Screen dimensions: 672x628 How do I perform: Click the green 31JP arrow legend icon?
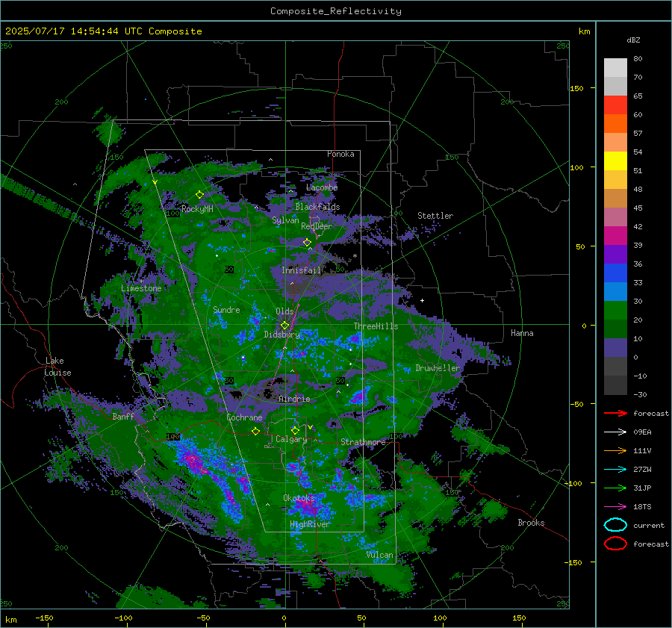point(615,488)
